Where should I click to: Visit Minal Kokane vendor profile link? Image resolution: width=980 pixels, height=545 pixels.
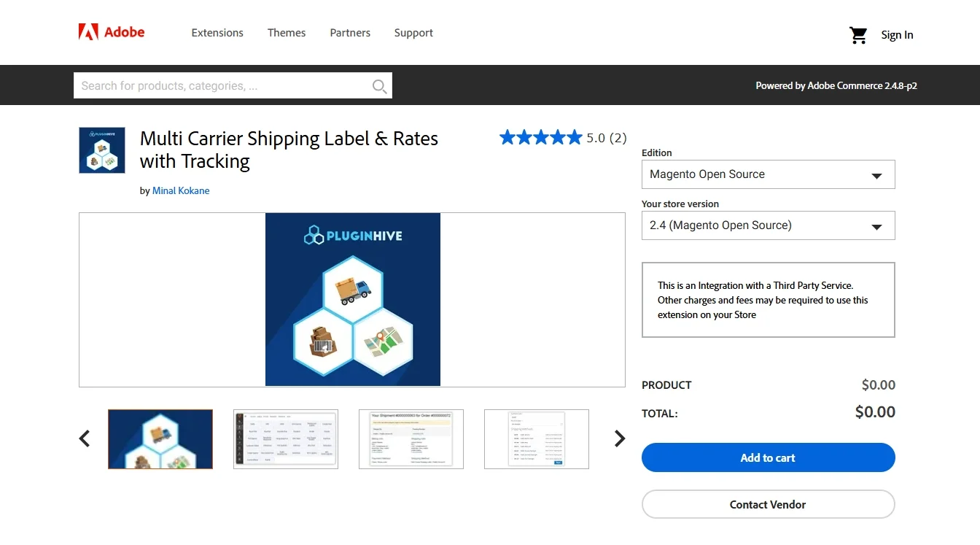(x=181, y=191)
